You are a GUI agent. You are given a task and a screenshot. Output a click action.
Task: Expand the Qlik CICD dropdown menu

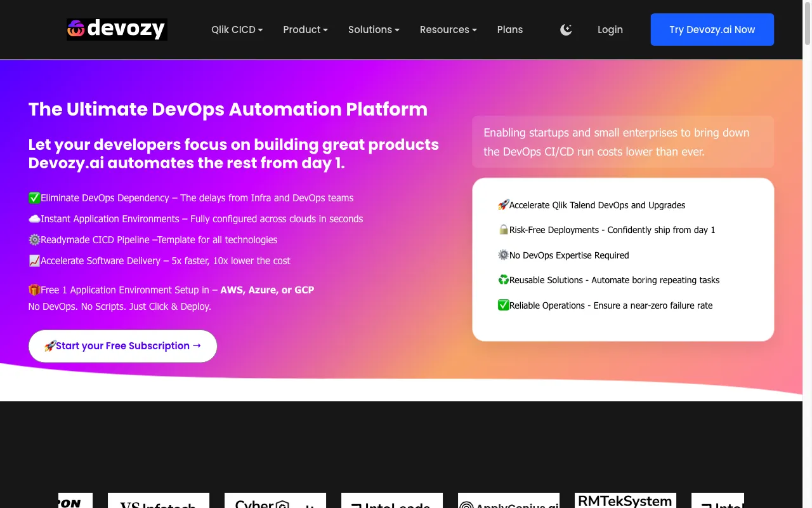pos(237,29)
